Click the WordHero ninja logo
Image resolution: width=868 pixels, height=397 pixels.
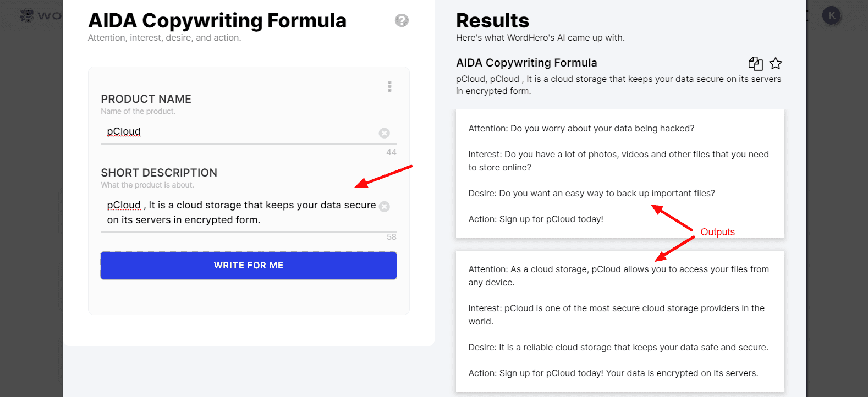(x=27, y=15)
